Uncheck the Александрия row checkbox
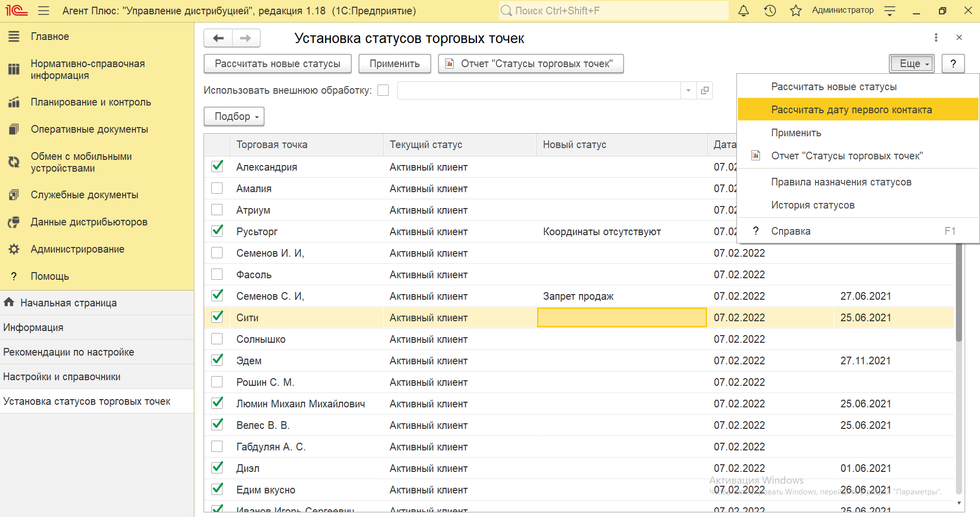The image size is (980, 517). tap(217, 167)
